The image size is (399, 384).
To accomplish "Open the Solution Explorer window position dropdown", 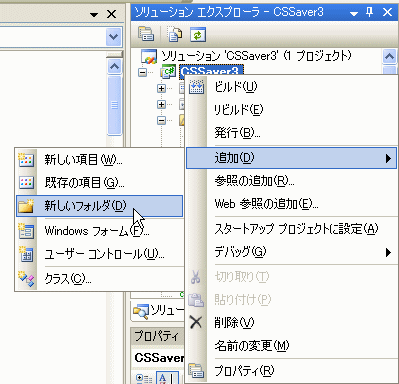I will [354, 13].
